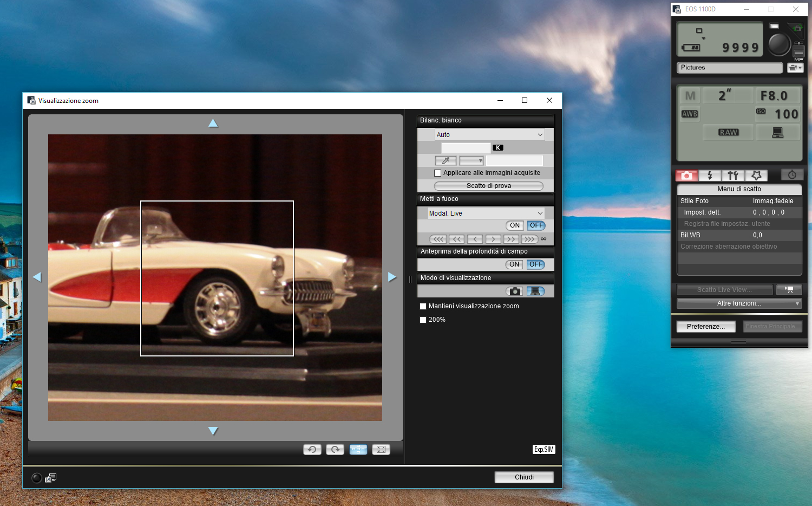Open the wrench setup menu tab
The image size is (812, 506).
pos(733,176)
